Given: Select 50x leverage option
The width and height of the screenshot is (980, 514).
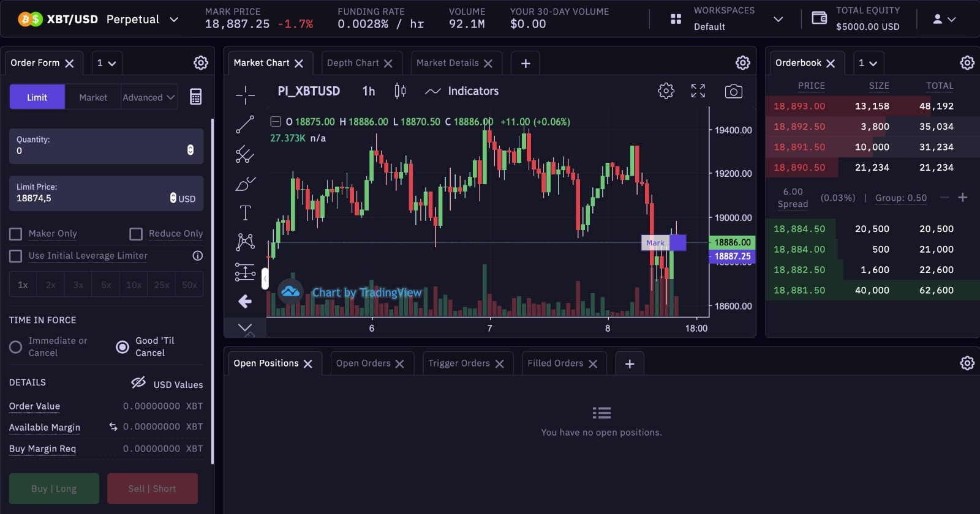Looking at the screenshot, I should (190, 285).
